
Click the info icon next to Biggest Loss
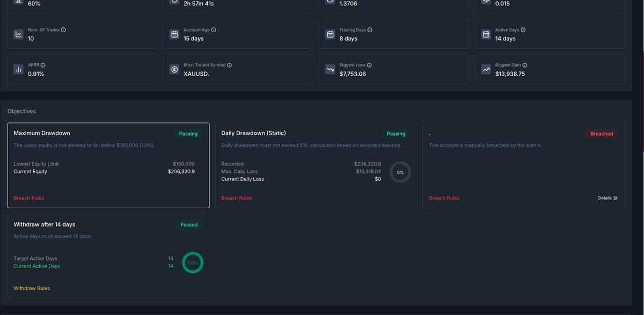(x=369, y=65)
